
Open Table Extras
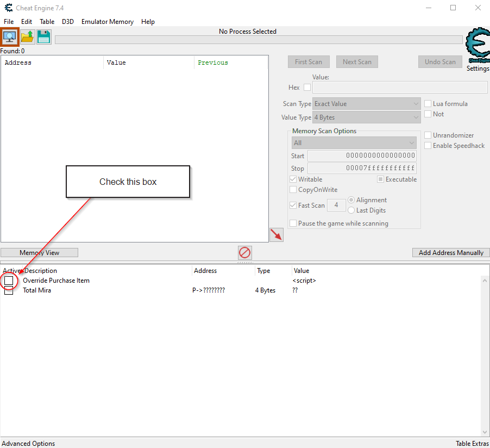click(472, 443)
